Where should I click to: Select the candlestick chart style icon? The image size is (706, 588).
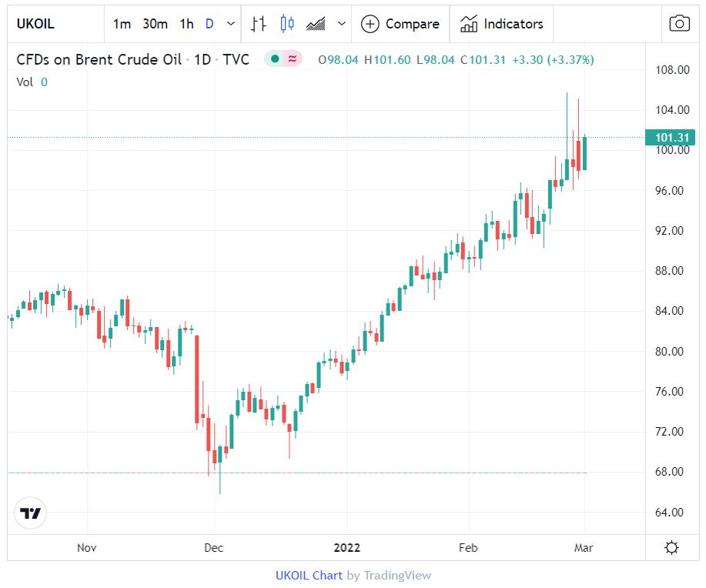click(287, 24)
